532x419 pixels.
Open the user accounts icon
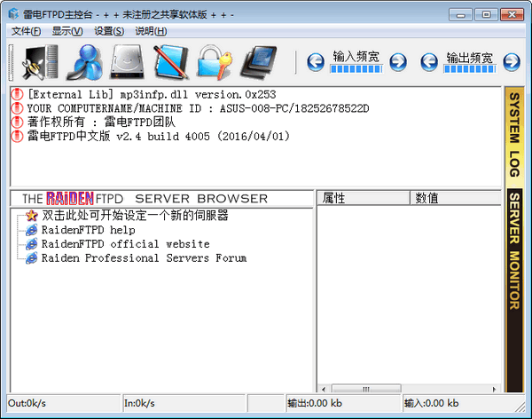[85, 62]
